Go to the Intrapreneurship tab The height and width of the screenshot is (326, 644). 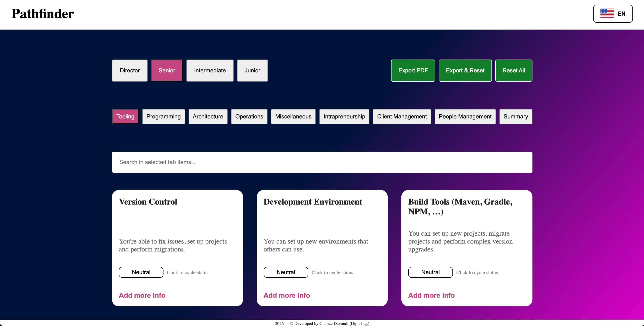point(344,117)
